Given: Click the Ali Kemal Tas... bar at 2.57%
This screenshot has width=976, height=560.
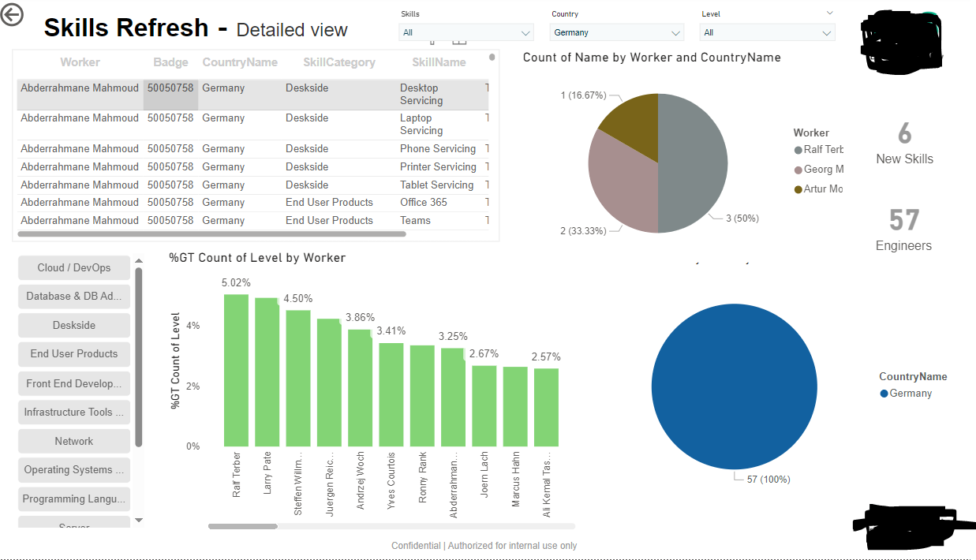Looking at the screenshot, I should tap(546, 407).
